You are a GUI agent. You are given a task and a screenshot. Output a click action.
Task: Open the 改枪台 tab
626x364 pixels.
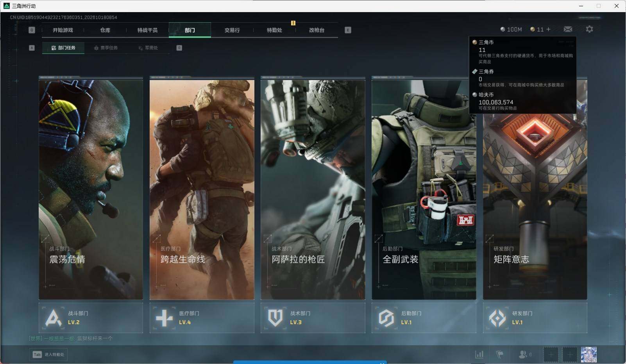pyautogui.click(x=317, y=30)
